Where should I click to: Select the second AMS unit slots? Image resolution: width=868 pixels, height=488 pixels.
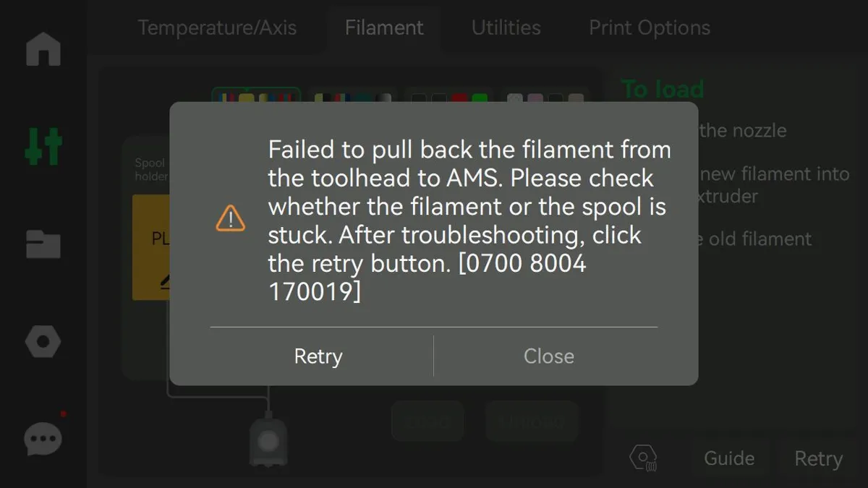pos(352,95)
